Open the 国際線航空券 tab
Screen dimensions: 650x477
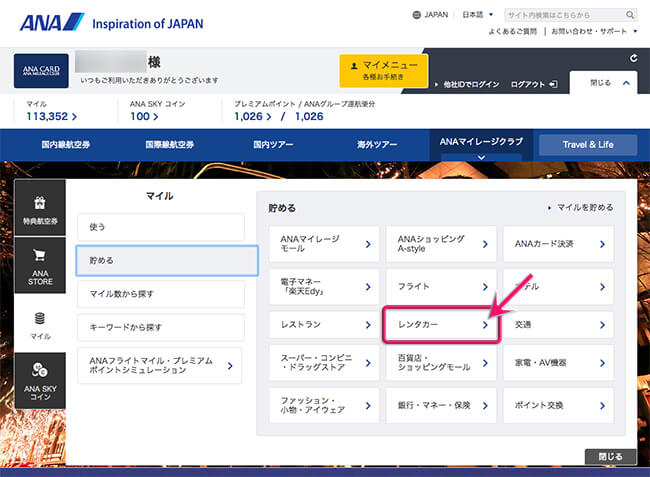tap(170, 145)
